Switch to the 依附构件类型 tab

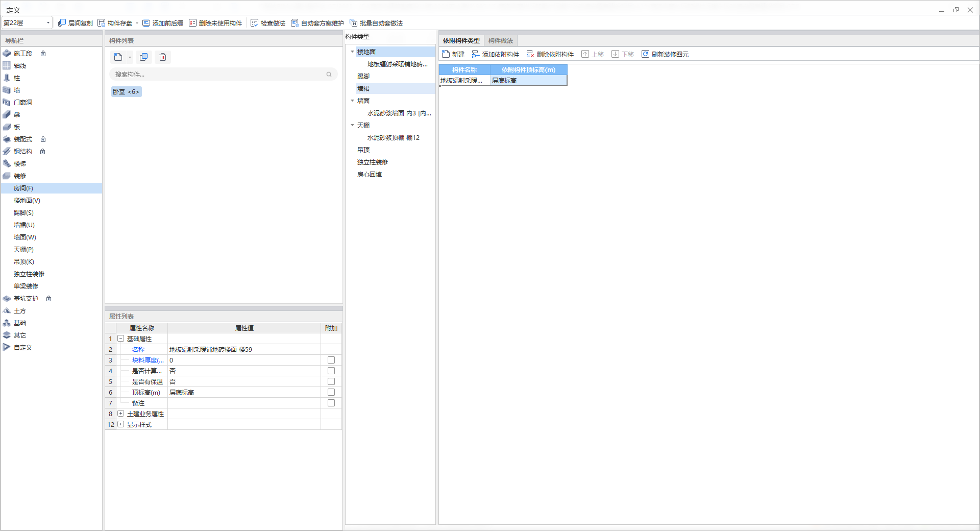[x=461, y=41]
